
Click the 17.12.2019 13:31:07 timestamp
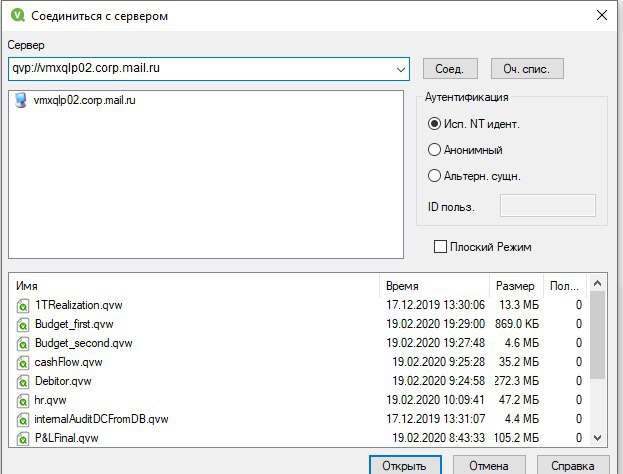coord(435,419)
